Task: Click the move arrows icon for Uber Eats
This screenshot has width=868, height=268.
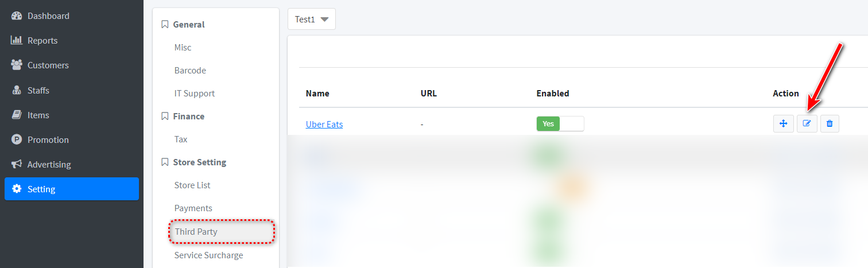Action: click(783, 123)
